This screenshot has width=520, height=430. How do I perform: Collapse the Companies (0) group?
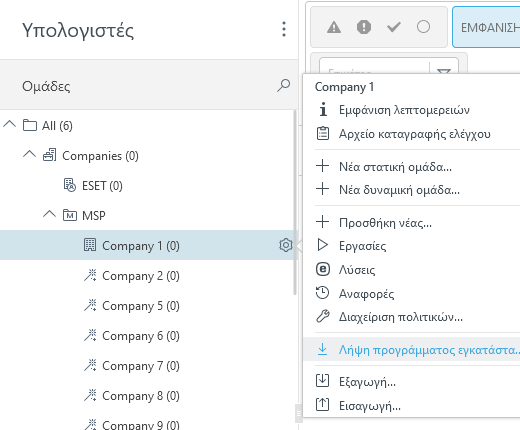click(29, 154)
